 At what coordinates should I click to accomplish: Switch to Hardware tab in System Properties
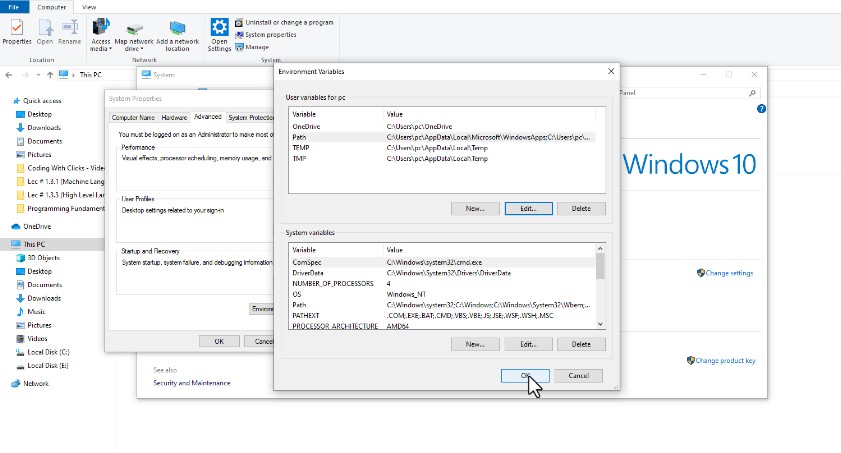[174, 117]
